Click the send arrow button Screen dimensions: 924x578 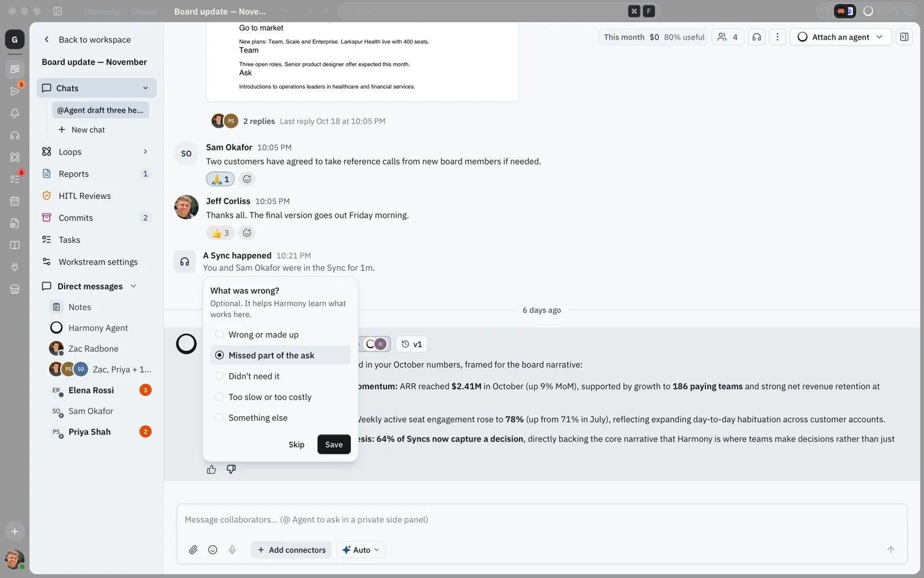[890, 550]
